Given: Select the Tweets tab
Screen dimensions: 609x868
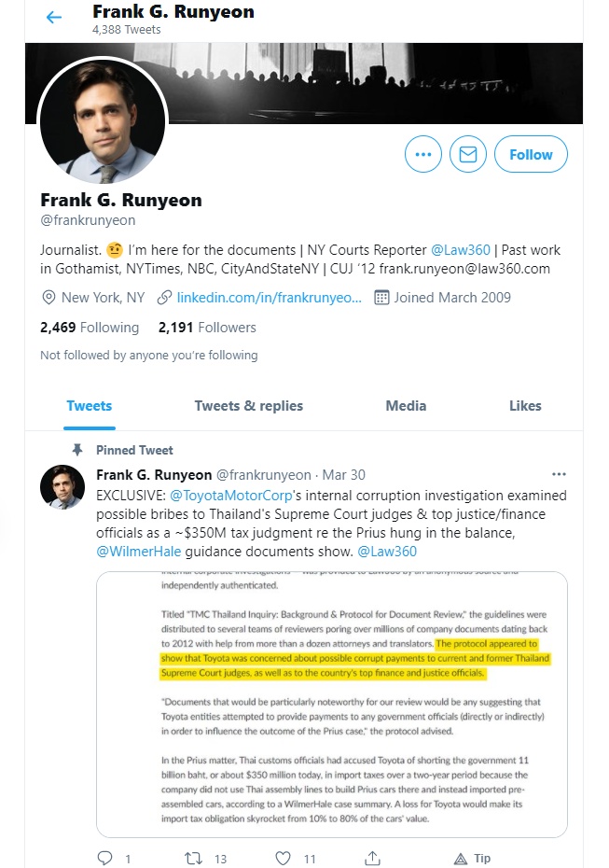Looking at the screenshot, I should [90, 406].
